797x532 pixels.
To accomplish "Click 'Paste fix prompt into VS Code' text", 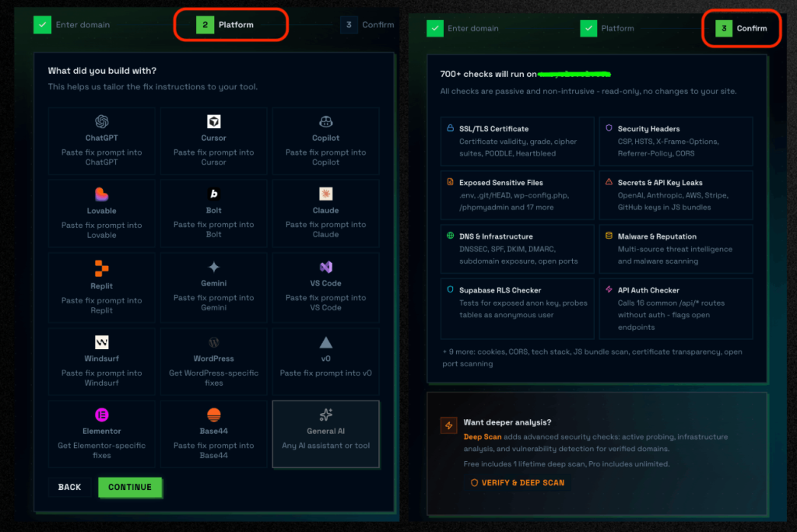I will click(x=326, y=303).
